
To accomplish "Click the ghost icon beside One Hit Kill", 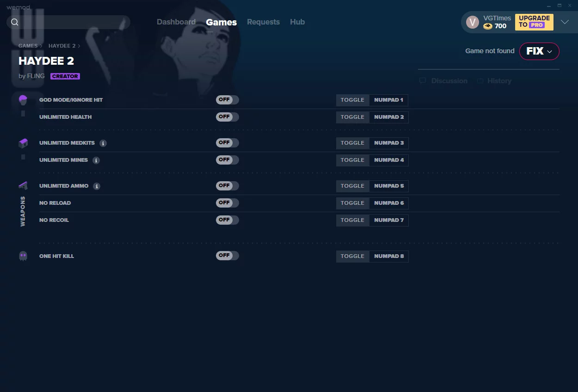I will tap(23, 256).
